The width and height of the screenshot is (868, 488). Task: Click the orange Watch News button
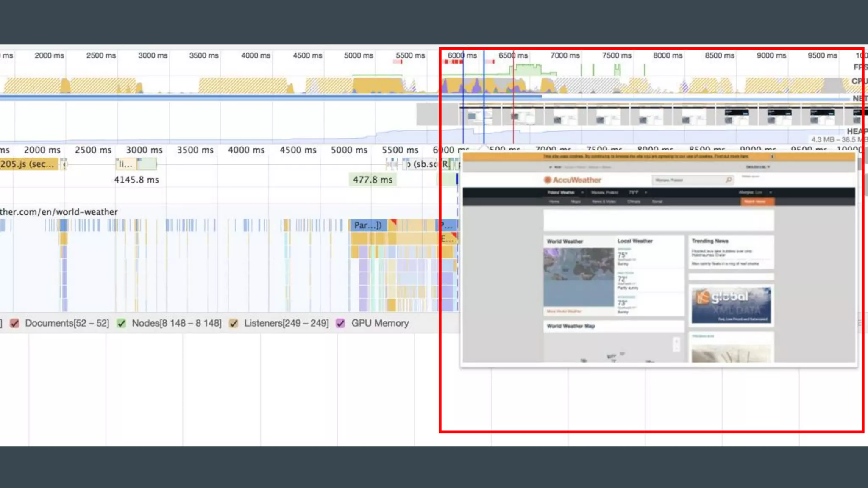(x=757, y=202)
